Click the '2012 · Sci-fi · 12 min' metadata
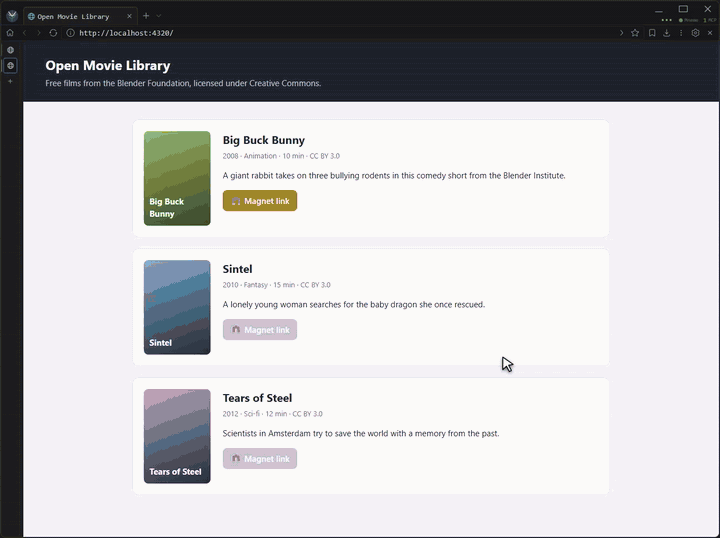The image size is (720, 538). [255, 414]
